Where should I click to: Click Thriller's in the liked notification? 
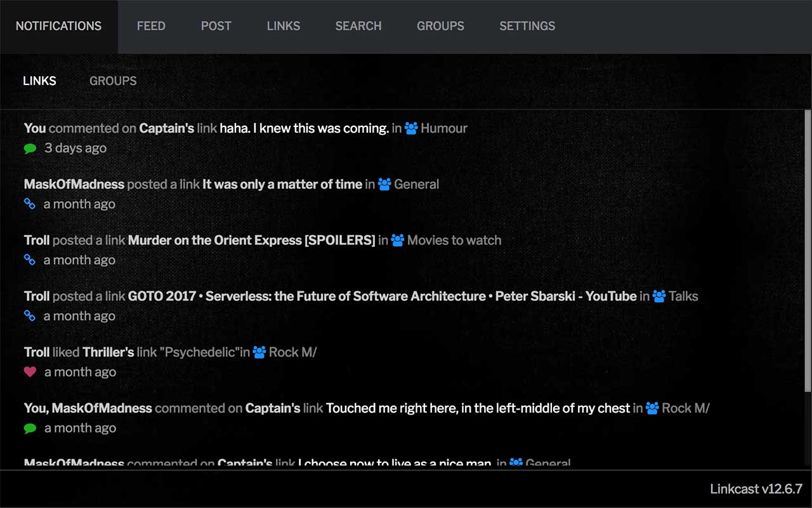click(x=108, y=352)
